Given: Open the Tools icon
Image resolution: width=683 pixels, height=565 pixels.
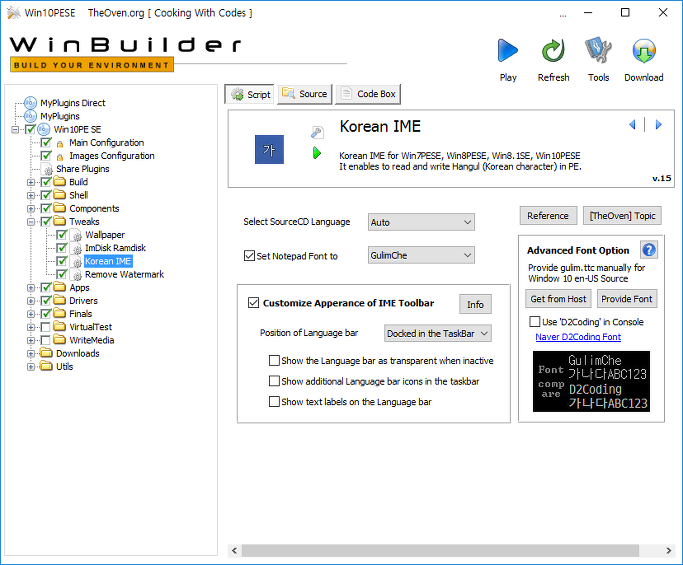Looking at the screenshot, I should (598, 51).
